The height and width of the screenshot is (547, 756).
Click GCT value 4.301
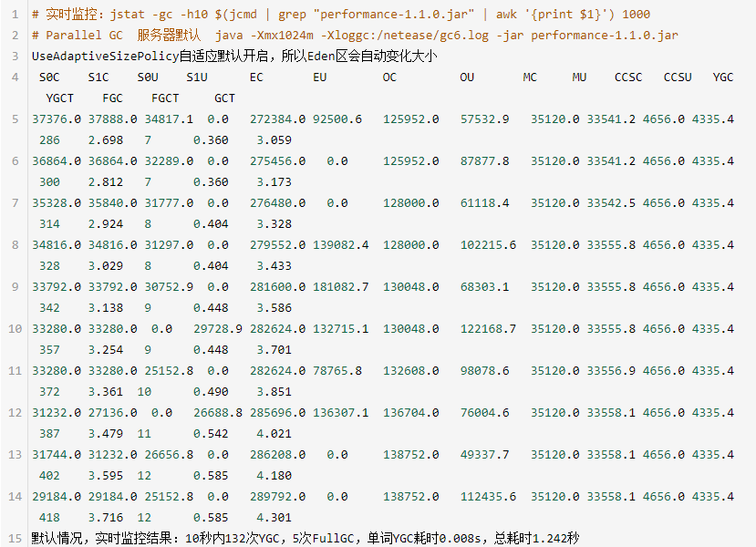pyautogui.click(x=274, y=518)
